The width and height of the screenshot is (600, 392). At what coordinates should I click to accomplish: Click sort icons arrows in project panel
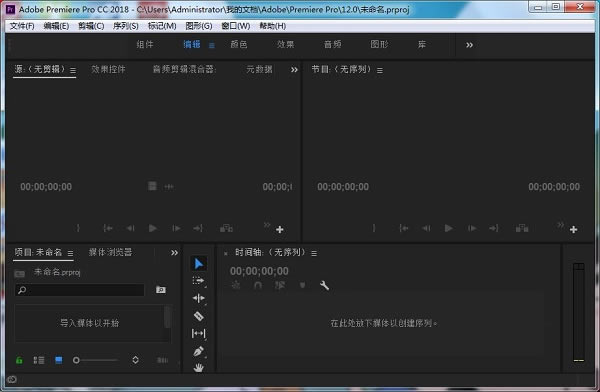(135, 360)
